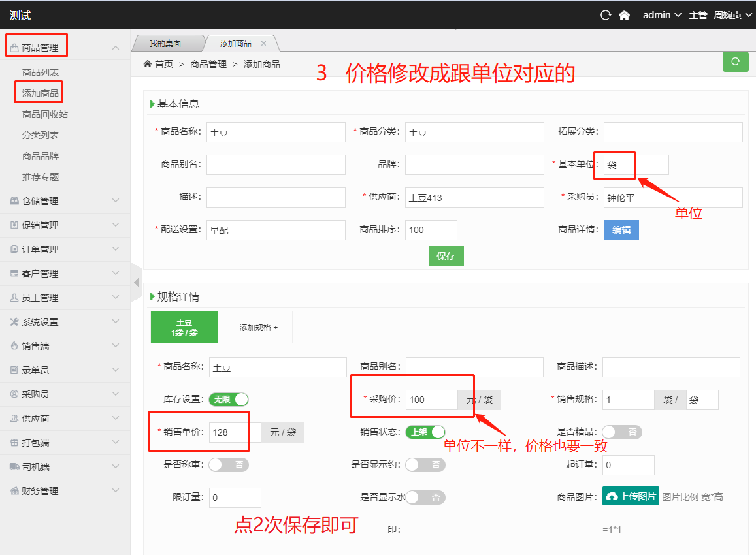Click the 司机端 truck icon
The height and width of the screenshot is (555, 756).
(x=14, y=467)
